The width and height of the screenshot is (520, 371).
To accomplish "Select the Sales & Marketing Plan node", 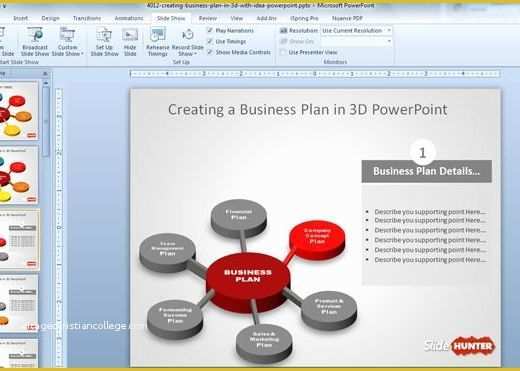I will pyautogui.click(x=264, y=343).
